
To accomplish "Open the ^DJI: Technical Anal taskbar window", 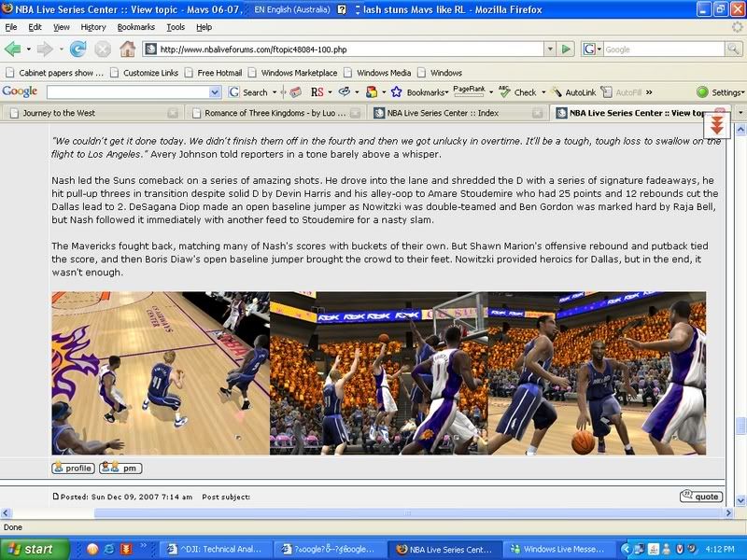I will (216, 549).
